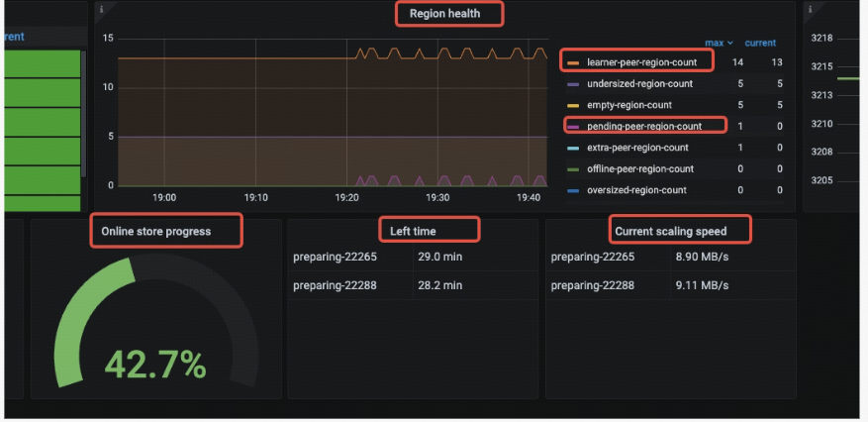The height and width of the screenshot is (422, 868).
Task: Sort legend by max column
Action: [719, 43]
